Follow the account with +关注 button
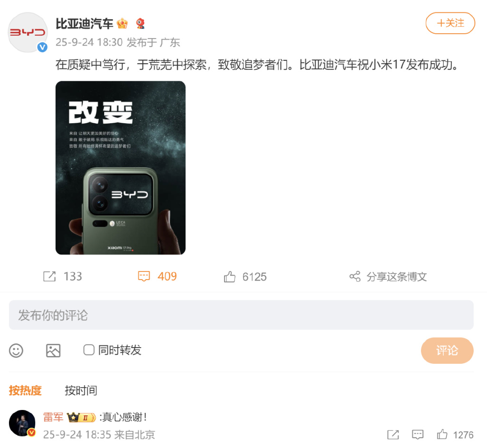 click(x=450, y=23)
